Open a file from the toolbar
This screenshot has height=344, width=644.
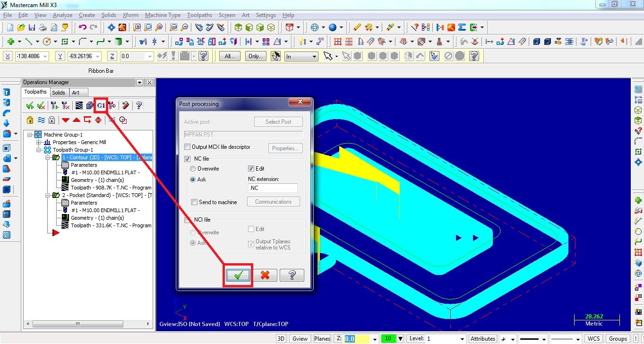click(x=21, y=27)
